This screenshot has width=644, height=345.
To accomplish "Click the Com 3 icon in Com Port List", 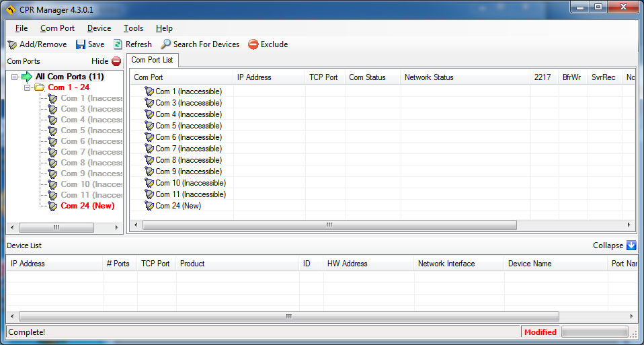I will click(149, 103).
